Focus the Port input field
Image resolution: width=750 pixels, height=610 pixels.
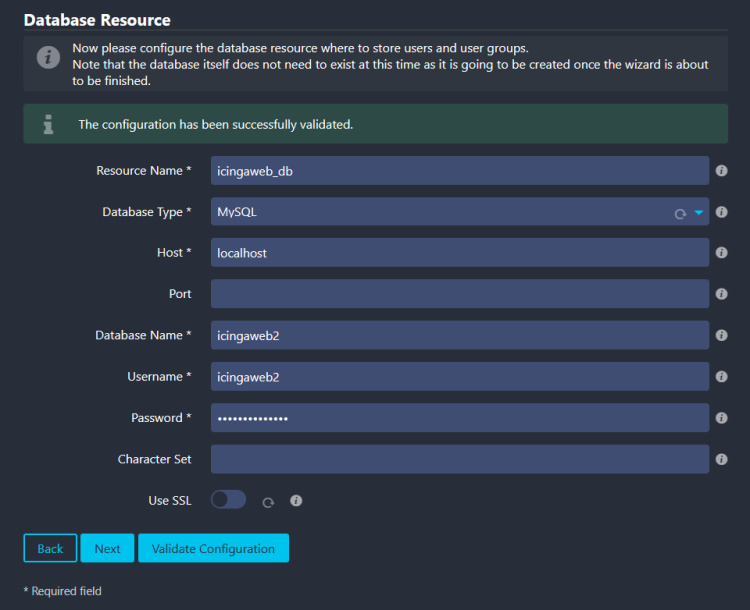(459, 294)
